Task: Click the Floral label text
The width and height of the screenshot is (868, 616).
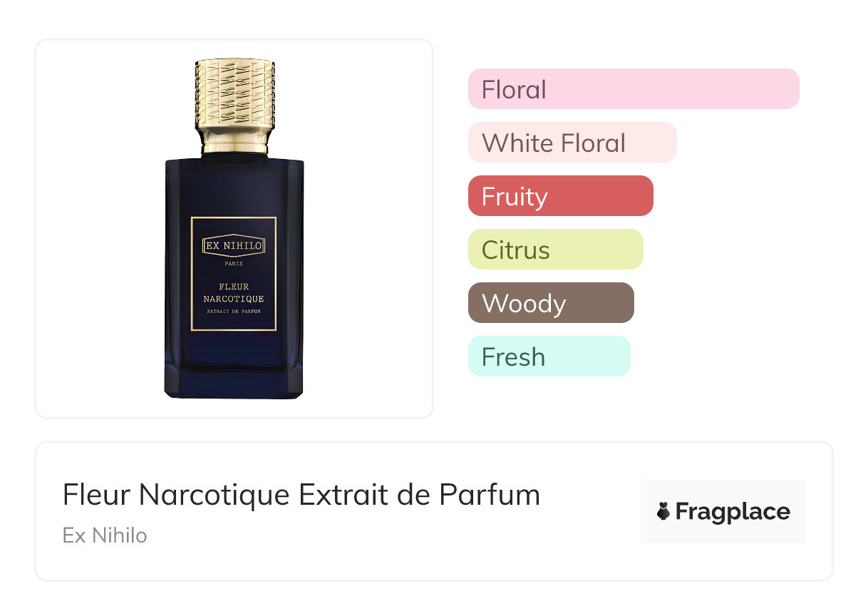Action: [x=514, y=90]
